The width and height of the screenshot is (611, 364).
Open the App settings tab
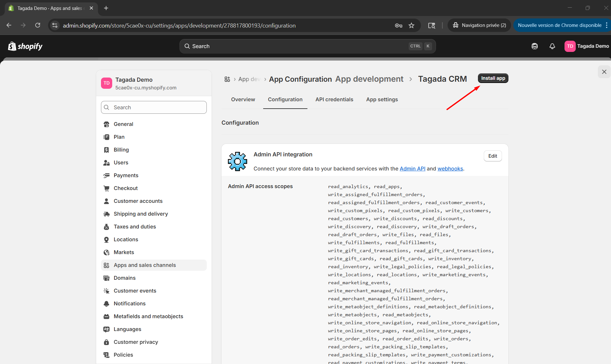point(382,100)
